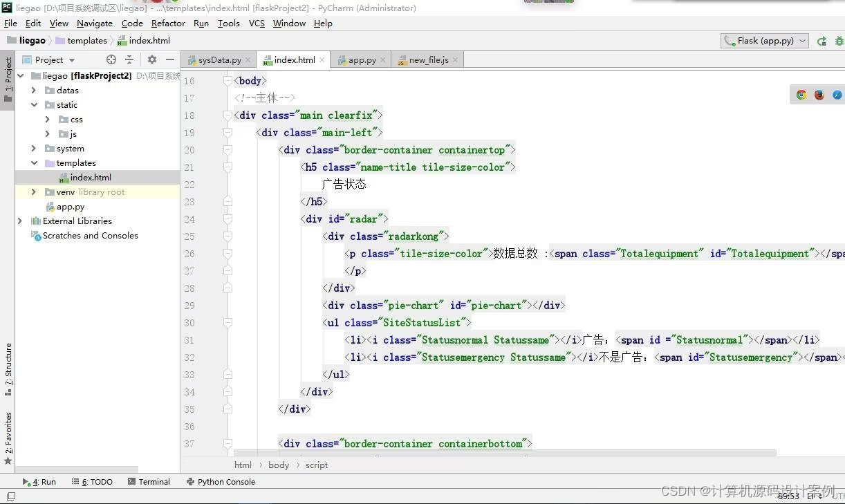Expand the venv library root folder

pyautogui.click(x=34, y=192)
